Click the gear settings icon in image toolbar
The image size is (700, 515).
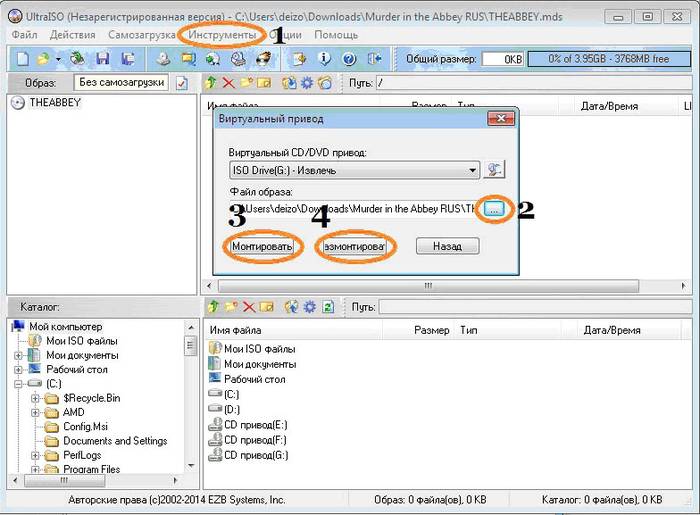coord(307,83)
